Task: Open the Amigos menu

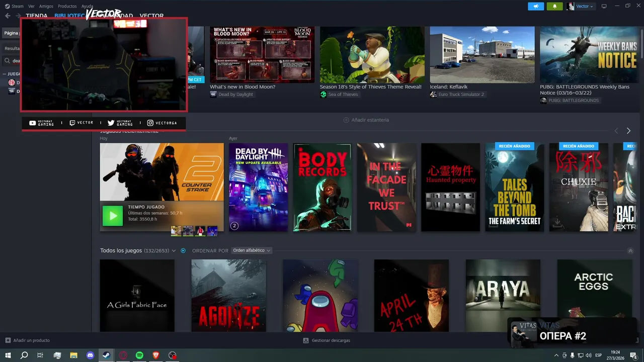Action: [x=46, y=6]
